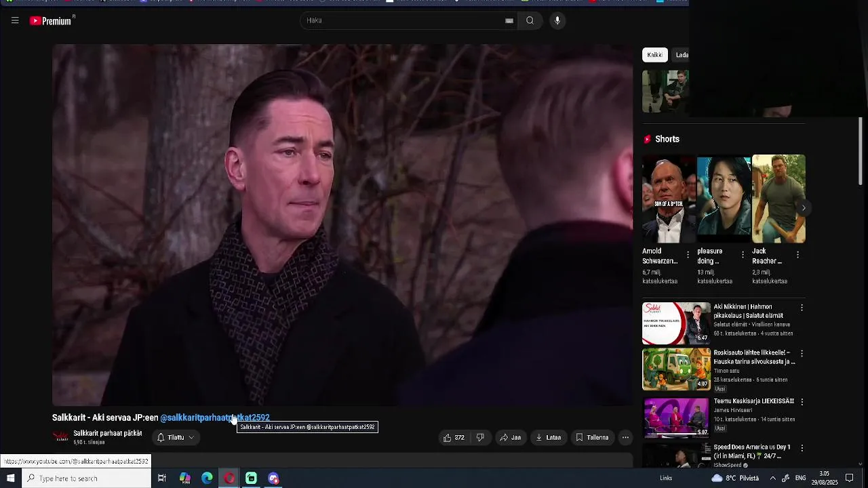Open more actions ellipsis below video

click(x=625, y=438)
